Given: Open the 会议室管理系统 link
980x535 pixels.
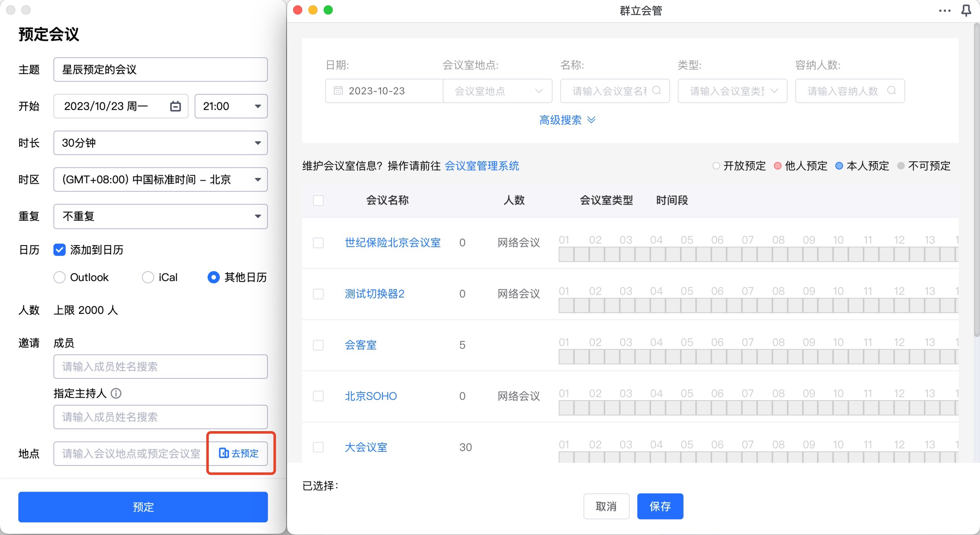Looking at the screenshot, I should [482, 166].
